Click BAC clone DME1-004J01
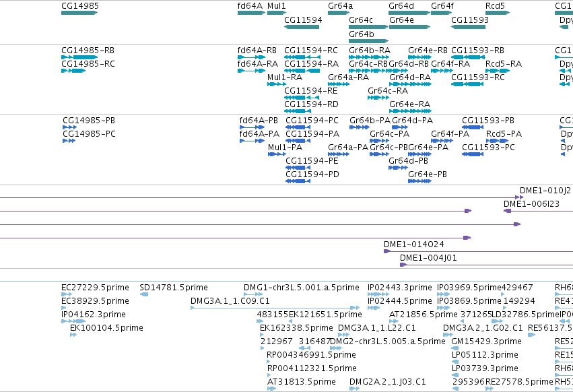The height and width of the screenshot is (392, 573). [x=486, y=265]
